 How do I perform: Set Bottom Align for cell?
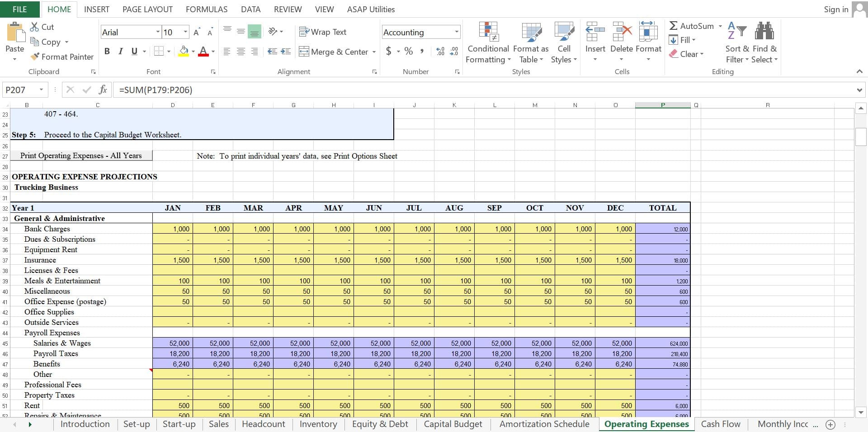pos(255,32)
